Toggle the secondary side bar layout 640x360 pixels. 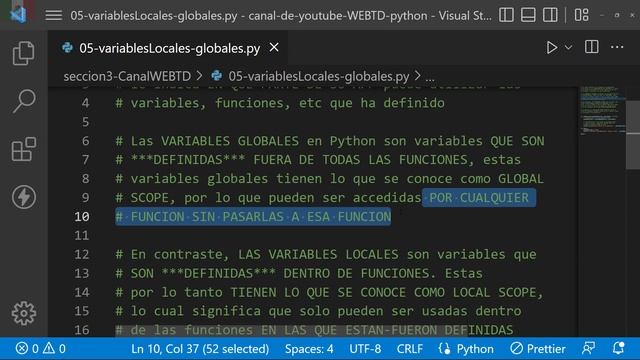pos(550,16)
